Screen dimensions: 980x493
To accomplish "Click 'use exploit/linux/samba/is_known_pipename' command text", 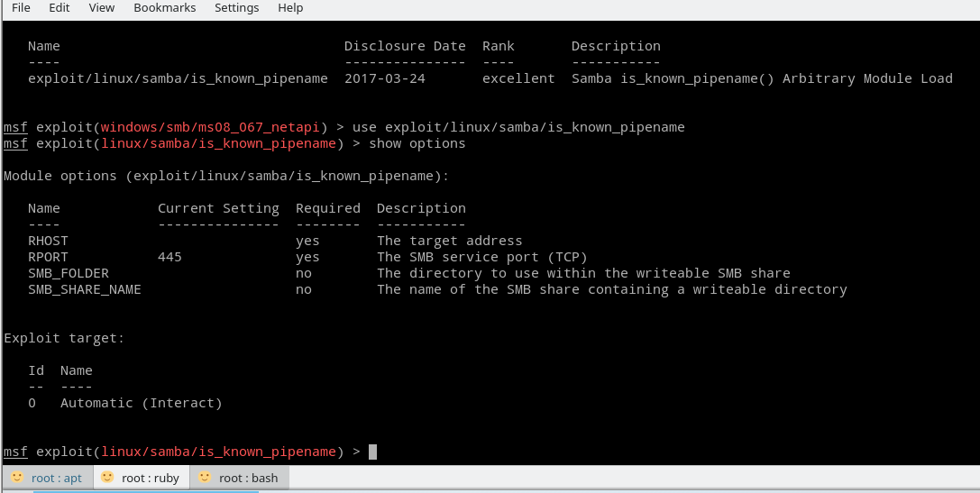I will coord(518,127).
